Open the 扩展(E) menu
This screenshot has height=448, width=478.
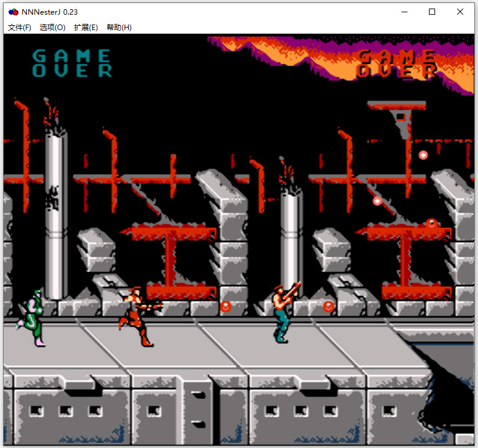[x=86, y=28]
